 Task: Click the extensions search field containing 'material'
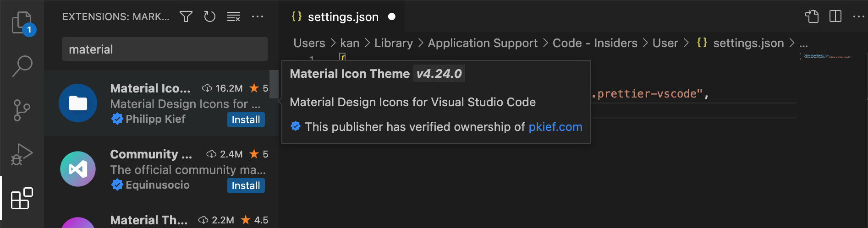tap(165, 49)
